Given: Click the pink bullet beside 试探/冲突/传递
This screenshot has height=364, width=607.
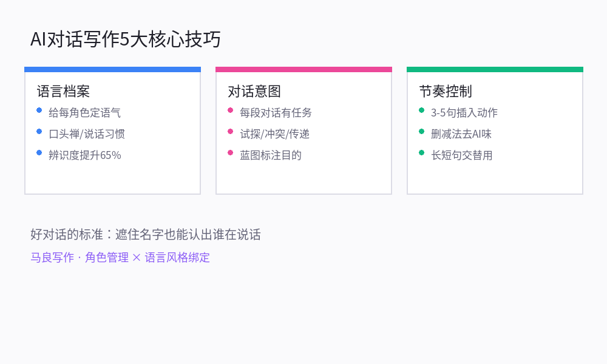Looking at the screenshot, I should click(x=230, y=132).
